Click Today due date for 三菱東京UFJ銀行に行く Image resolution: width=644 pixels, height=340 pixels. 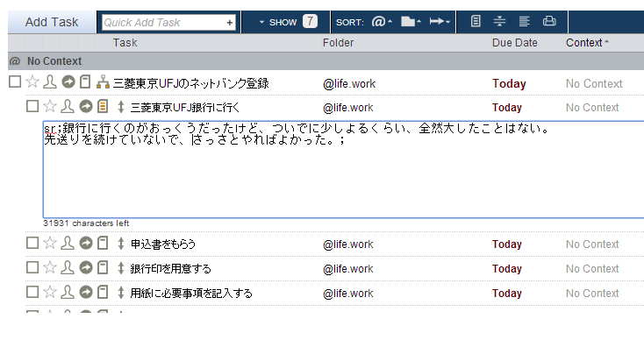(x=507, y=108)
